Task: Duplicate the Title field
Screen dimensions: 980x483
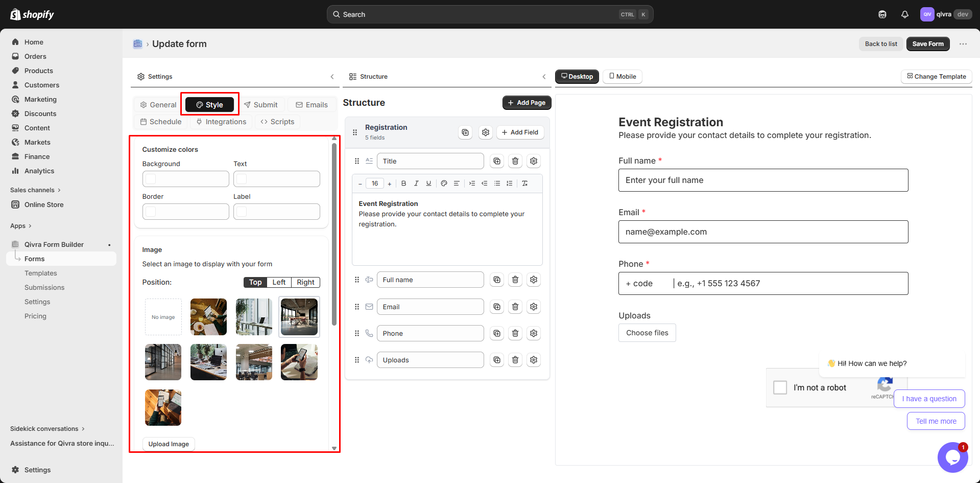Action: pos(497,161)
